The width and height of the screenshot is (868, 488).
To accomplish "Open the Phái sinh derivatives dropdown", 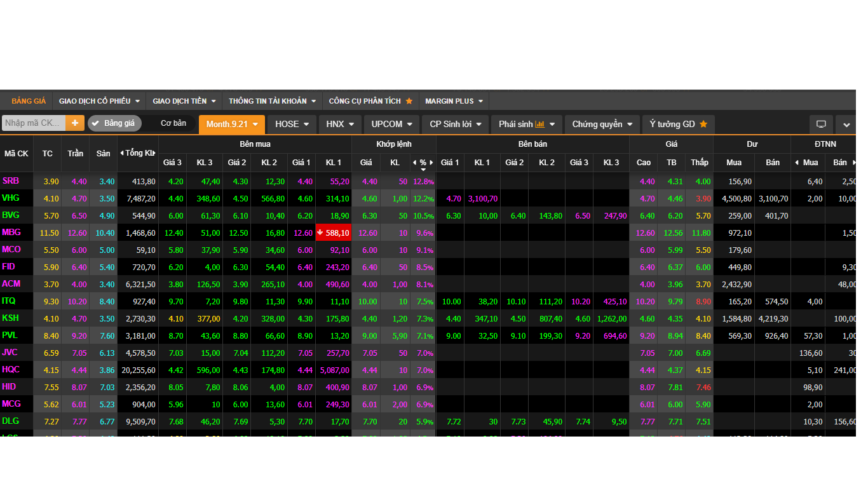I will pyautogui.click(x=527, y=125).
